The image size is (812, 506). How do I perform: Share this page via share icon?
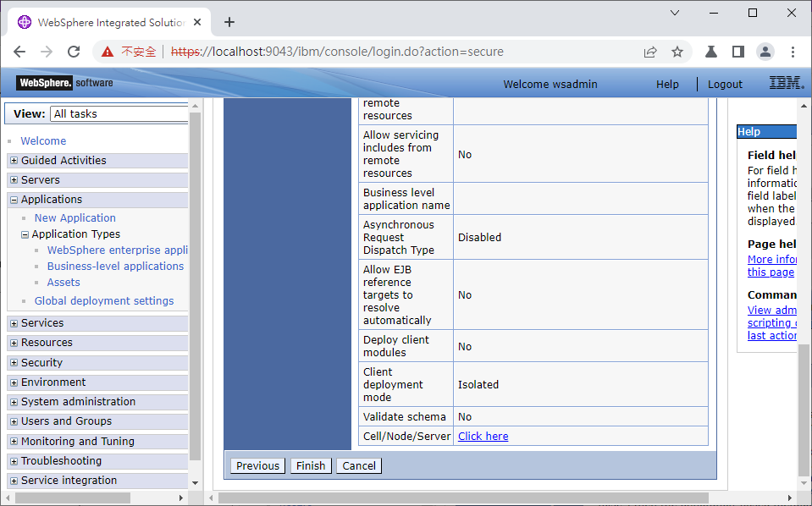tap(650, 52)
